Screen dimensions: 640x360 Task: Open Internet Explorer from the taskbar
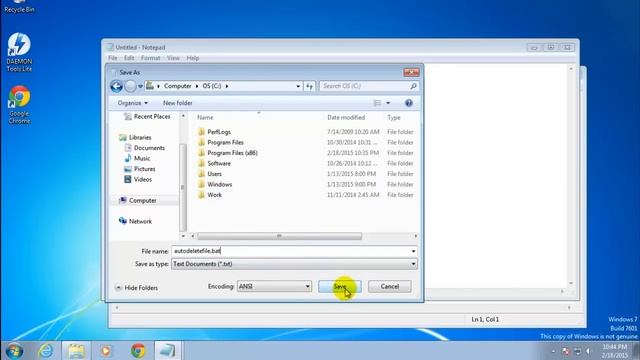(x=46, y=351)
